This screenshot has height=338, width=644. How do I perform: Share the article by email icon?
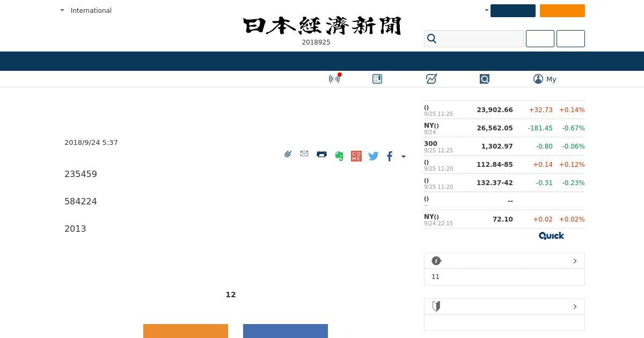coord(304,154)
